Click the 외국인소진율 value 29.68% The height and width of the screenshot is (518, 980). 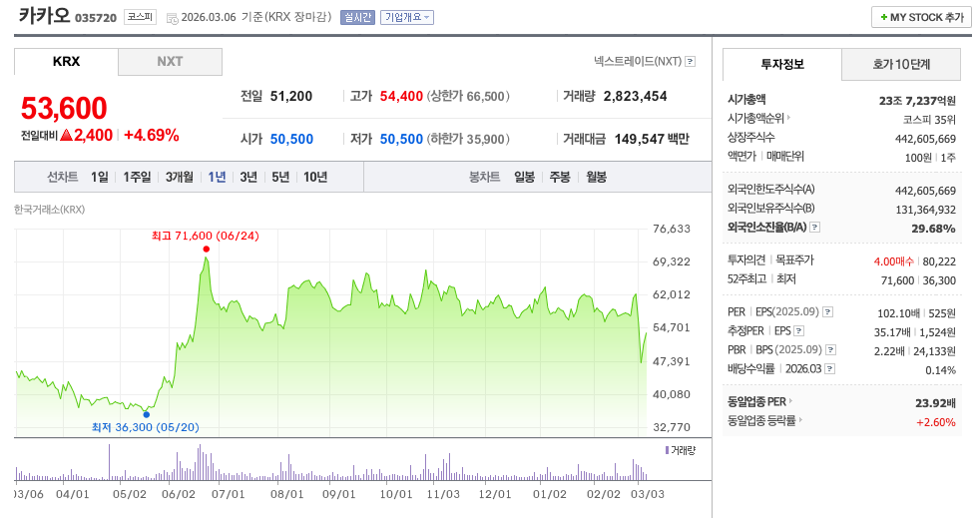(x=933, y=229)
